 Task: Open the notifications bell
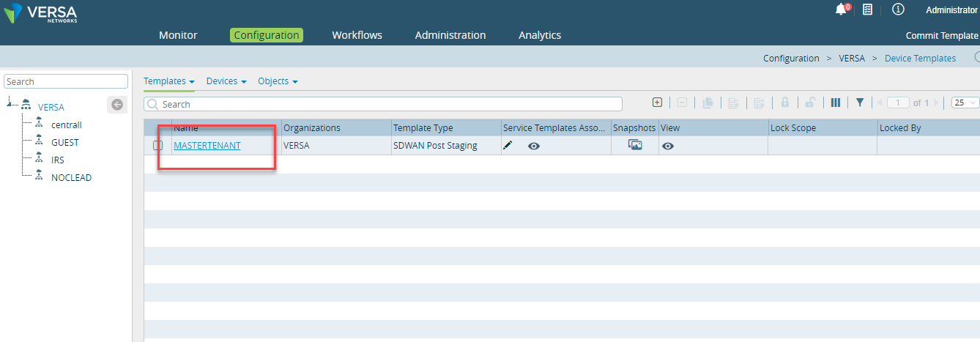click(842, 10)
